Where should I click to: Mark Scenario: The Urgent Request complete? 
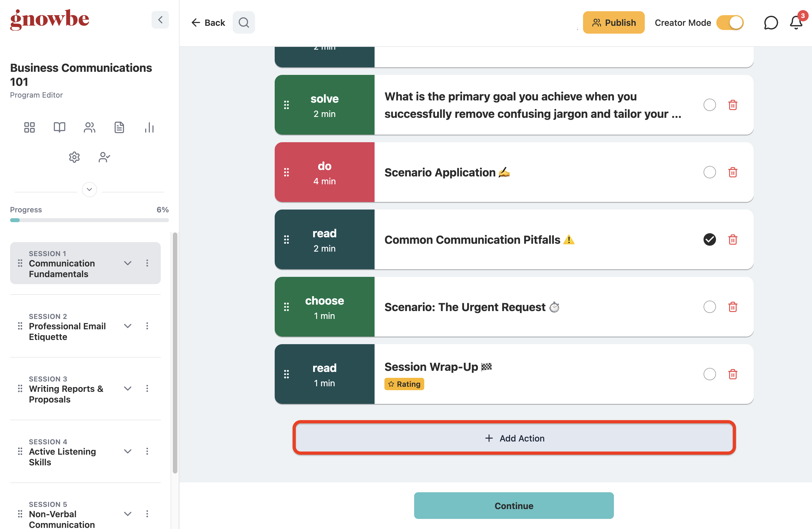710,307
